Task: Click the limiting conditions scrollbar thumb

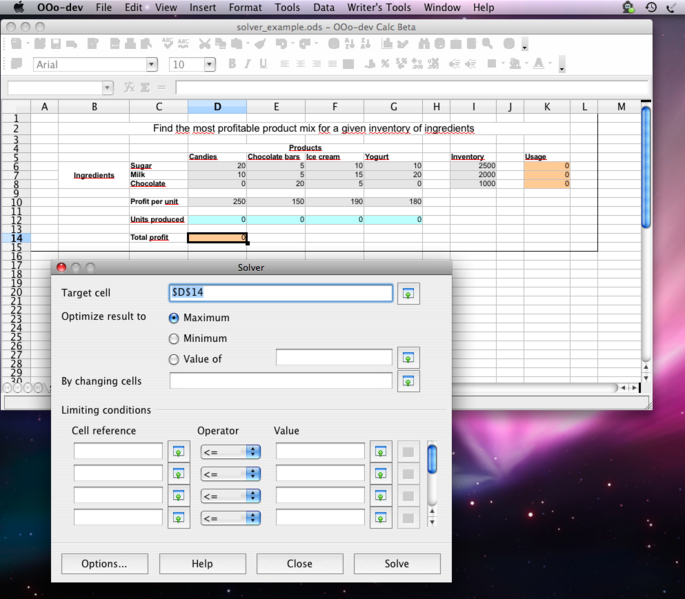Action: coord(432,459)
